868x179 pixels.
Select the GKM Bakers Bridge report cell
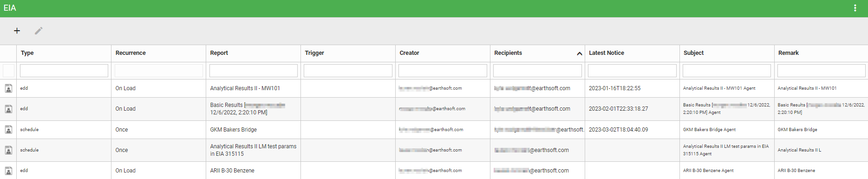pyautogui.click(x=253, y=130)
